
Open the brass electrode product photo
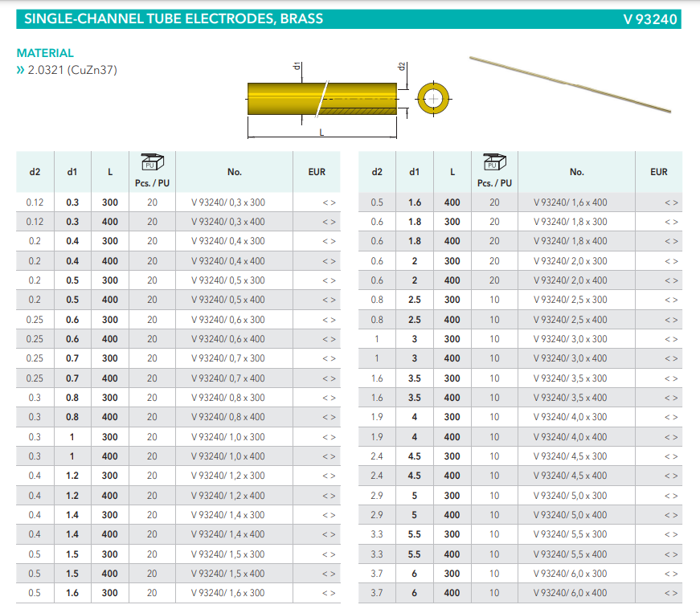570,83
